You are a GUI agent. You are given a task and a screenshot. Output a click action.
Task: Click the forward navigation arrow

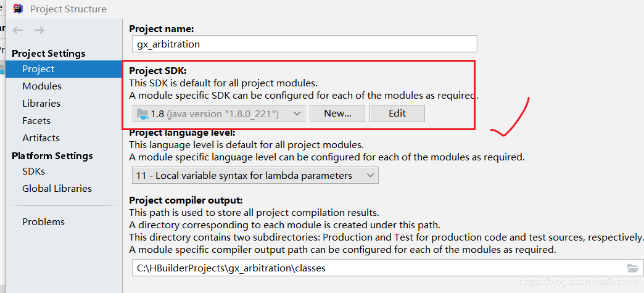39,30
